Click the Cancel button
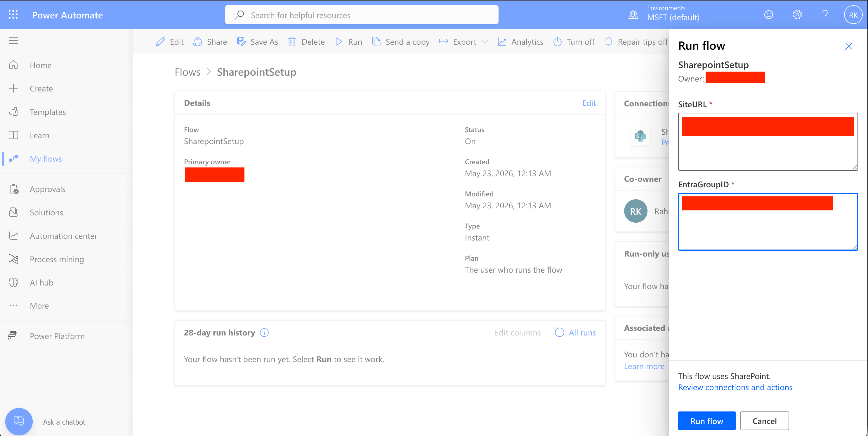This screenshot has height=436, width=868. [x=764, y=421]
